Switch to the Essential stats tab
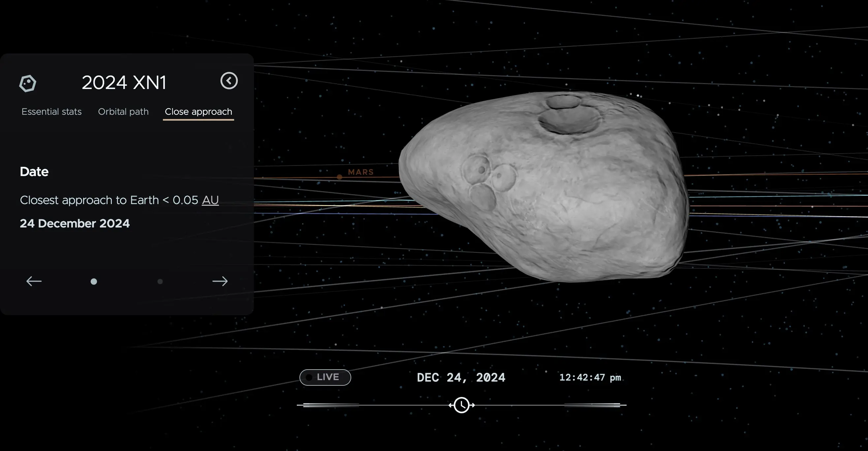The image size is (868, 451). 51,112
